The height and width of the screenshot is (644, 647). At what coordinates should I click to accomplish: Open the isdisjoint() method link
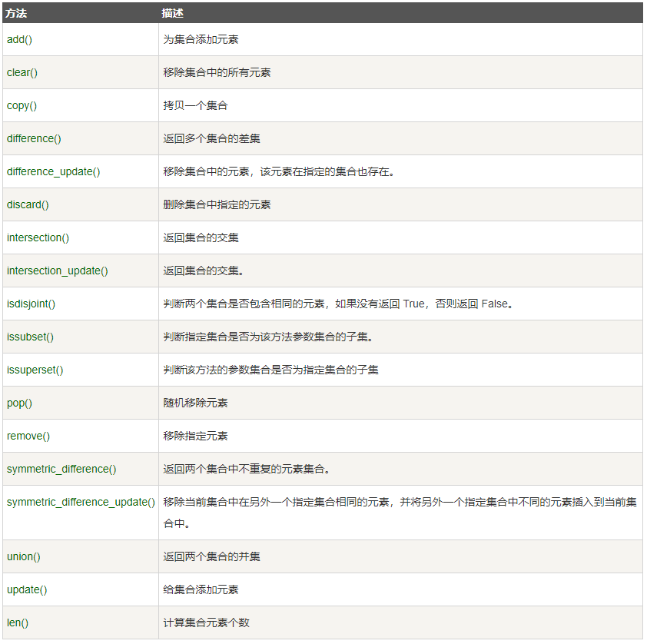click(31, 304)
